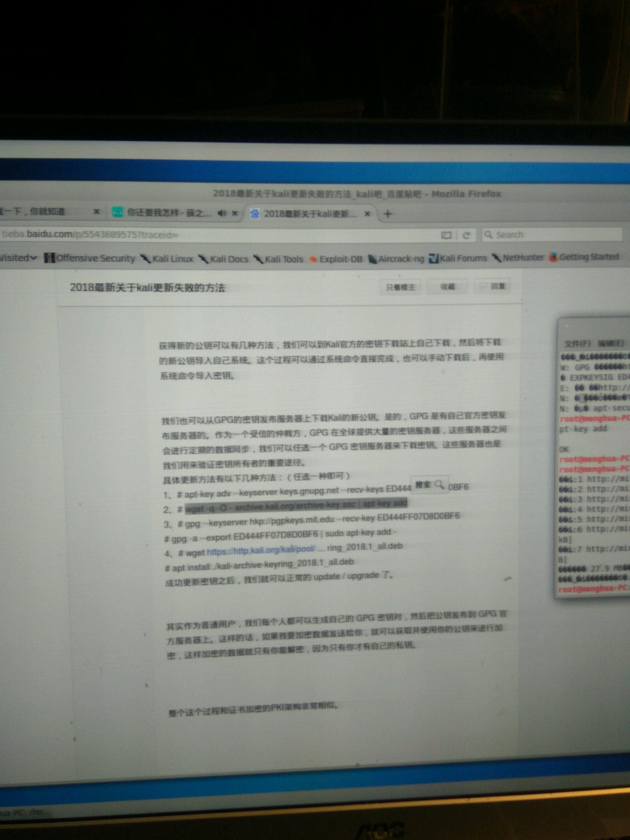Click the 回复 reply button
Screen dimensions: 630x840
[493, 286]
